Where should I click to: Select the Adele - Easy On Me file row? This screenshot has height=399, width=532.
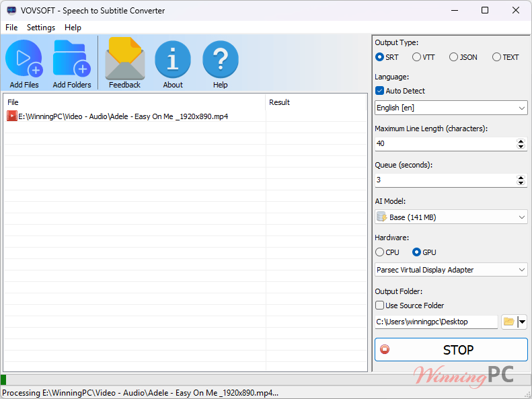[185, 116]
